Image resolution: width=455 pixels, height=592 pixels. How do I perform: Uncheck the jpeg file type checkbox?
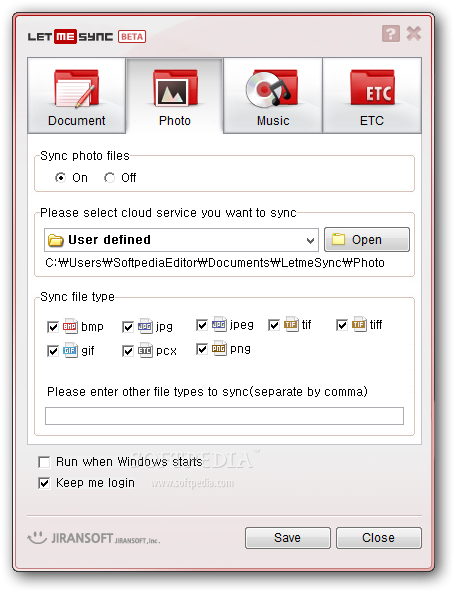click(x=202, y=325)
